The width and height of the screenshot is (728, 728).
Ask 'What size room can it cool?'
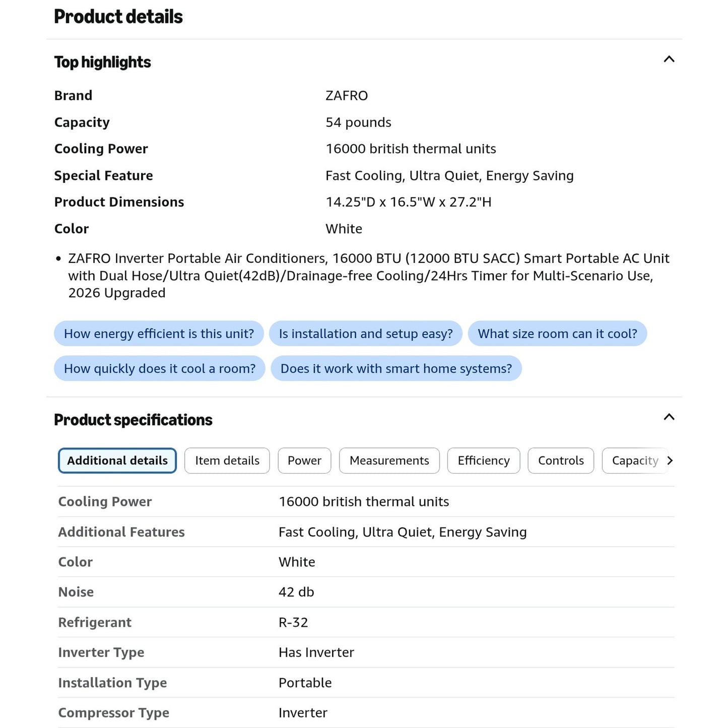(x=557, y=334)
